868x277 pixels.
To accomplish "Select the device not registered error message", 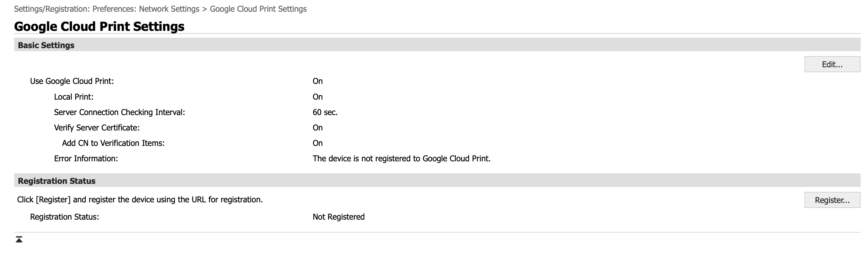I will (x=401, y=159).
